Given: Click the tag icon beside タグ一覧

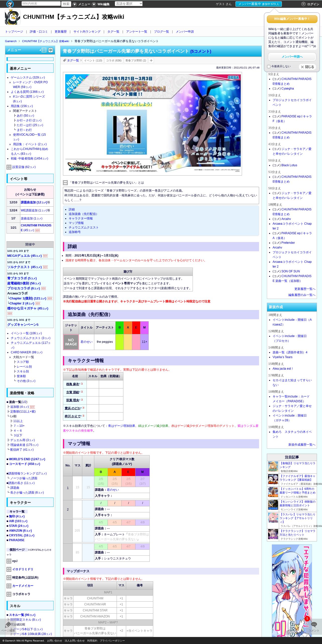Looking at the screenshot, I should pos(64,60).
